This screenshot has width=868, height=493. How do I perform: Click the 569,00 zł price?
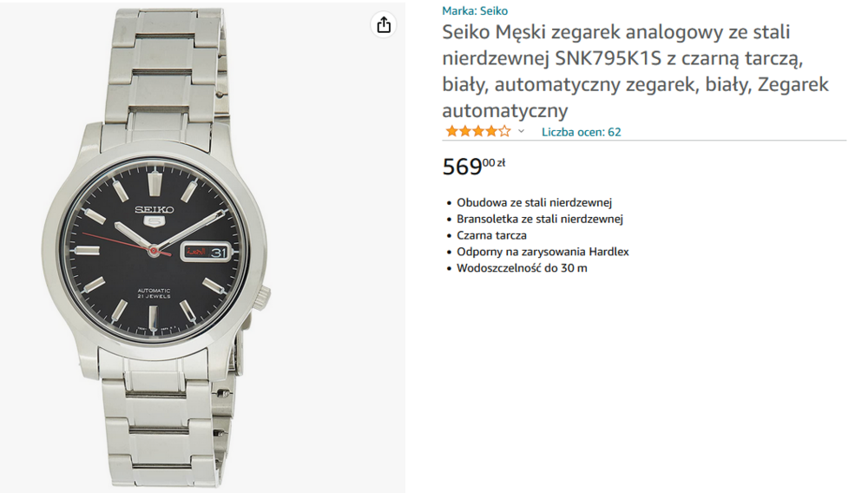click(x=473, y=165)
